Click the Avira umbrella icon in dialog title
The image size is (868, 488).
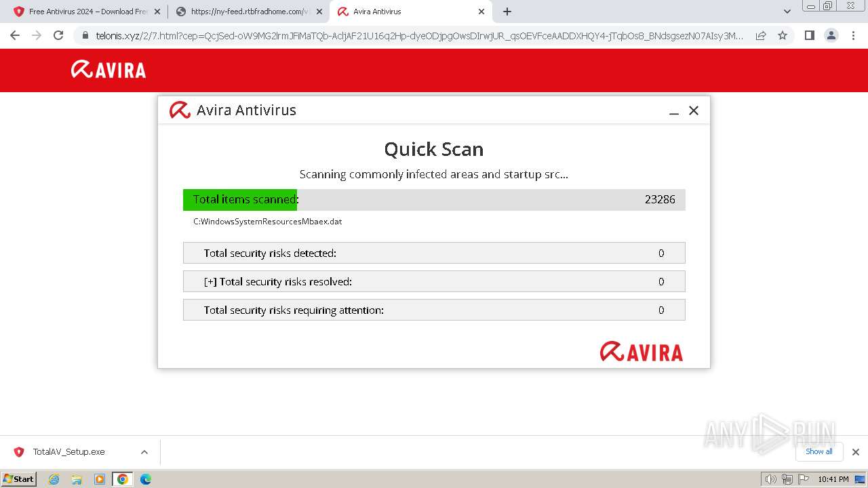(180, 110)
